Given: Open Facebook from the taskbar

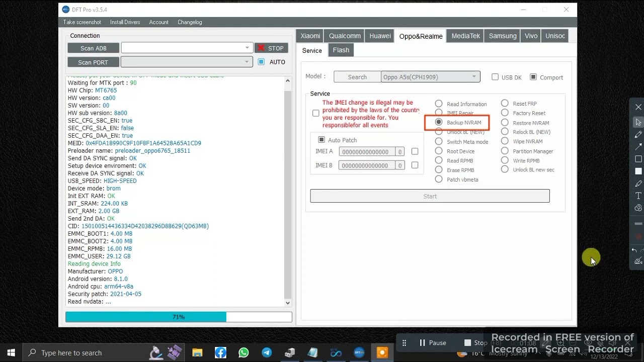Looking at the screenshot, I should tap(220, 353).
